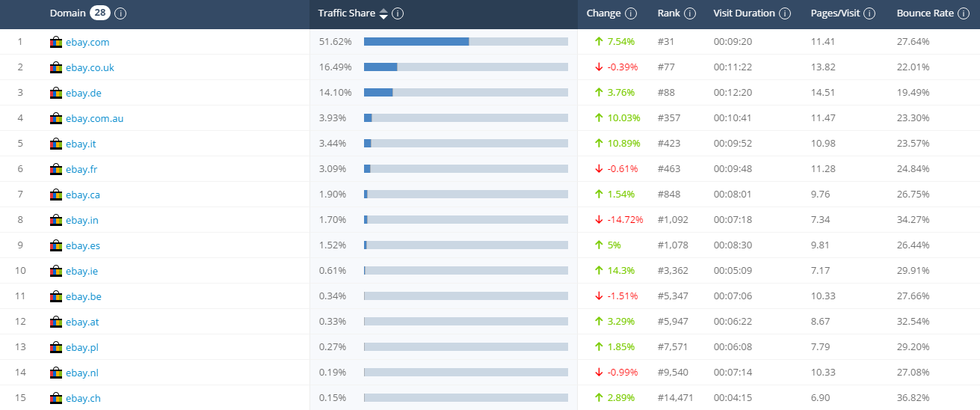This screenshot has height=410, width=980.
Task: Sort by the Bounce Rate column header
Action: 924,13
